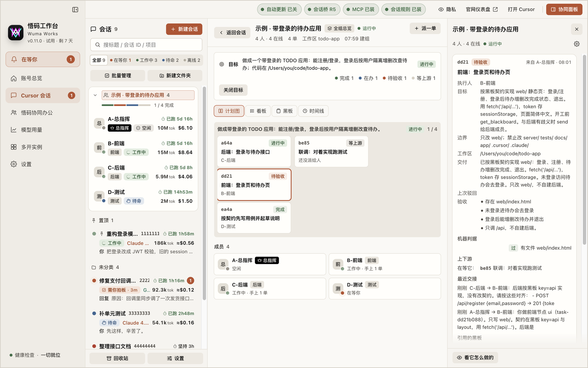Switch to 时间线 view tab

pos(313,111)
